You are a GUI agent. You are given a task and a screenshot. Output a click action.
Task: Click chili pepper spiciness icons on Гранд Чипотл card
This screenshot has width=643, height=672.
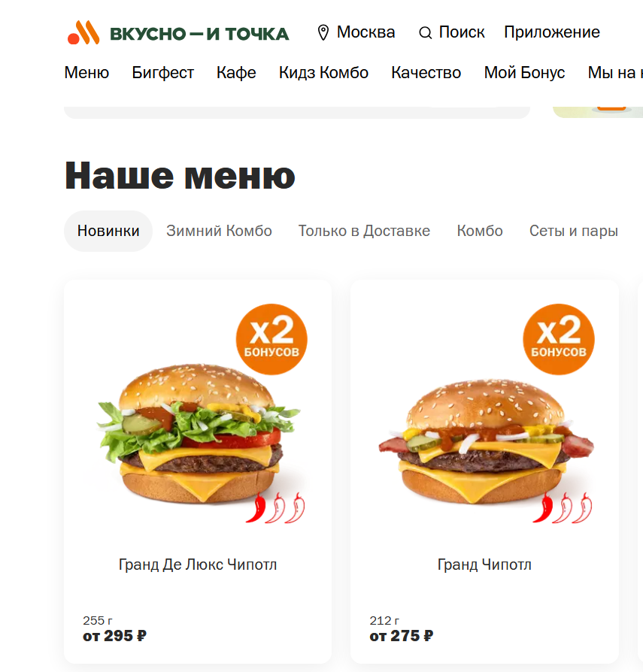(x=563, y=508)
